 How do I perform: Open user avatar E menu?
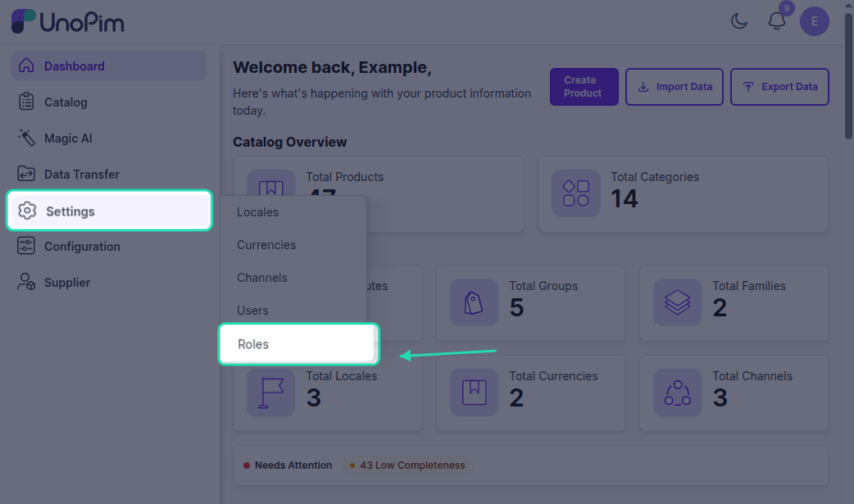[814, 21]
